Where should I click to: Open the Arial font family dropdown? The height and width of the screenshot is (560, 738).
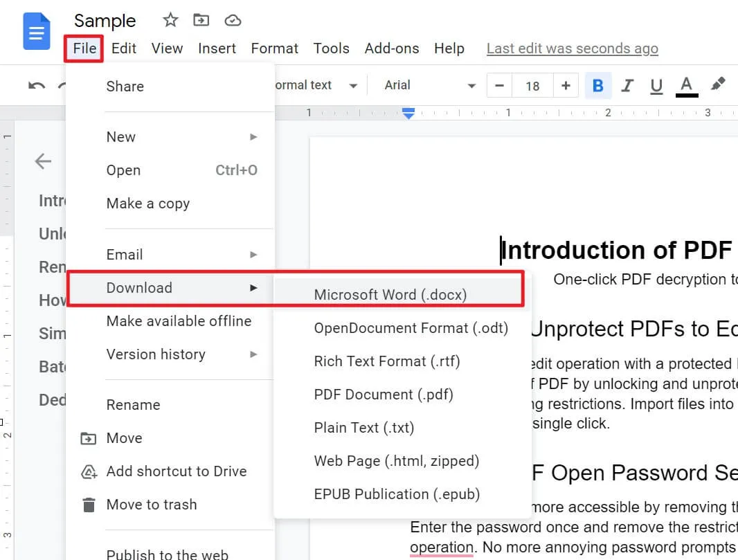(x=422, y=84)
